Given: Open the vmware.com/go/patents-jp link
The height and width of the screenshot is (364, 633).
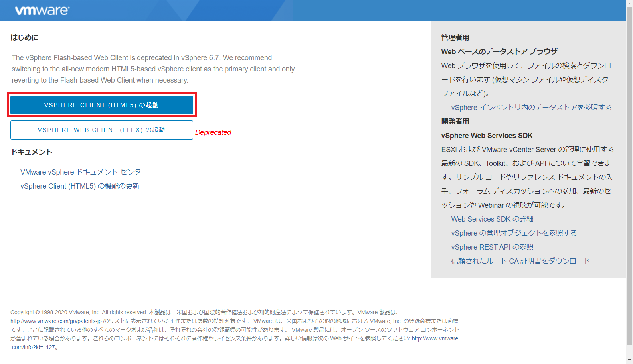Looking at the screenshot, I should 56,321.
